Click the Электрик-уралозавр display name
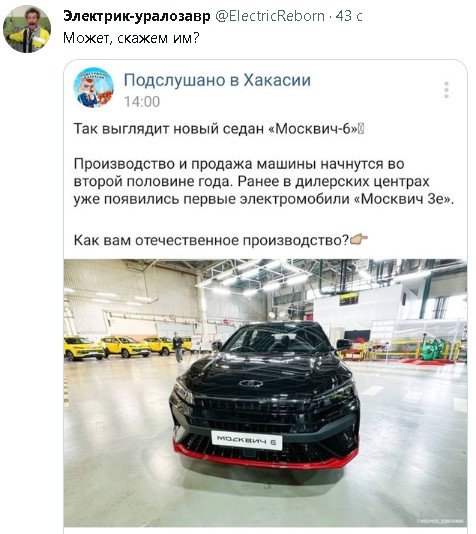476x534 pixels. (x=137, y=16)
